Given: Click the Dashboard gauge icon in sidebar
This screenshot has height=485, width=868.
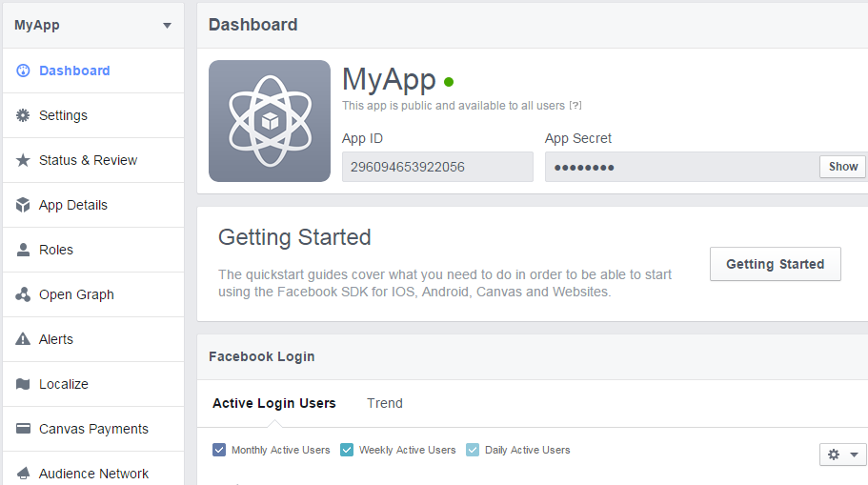Looking at the screenshot, I should pyautogui.click(x=23, y=71).
